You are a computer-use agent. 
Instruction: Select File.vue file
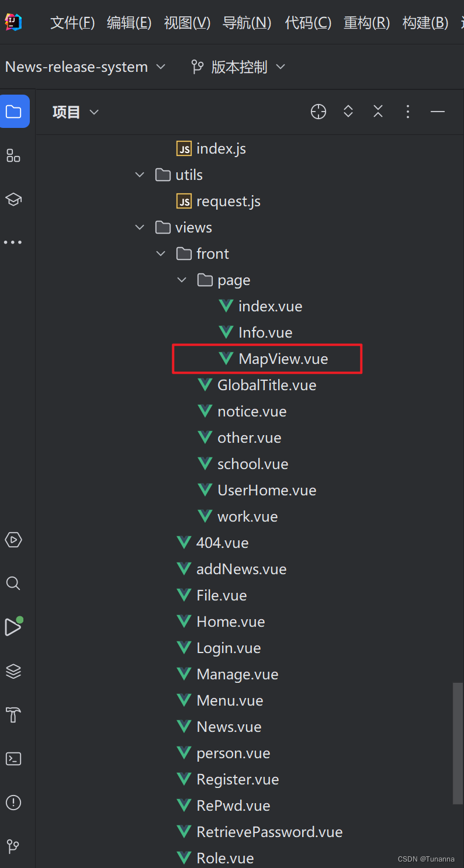221,595
